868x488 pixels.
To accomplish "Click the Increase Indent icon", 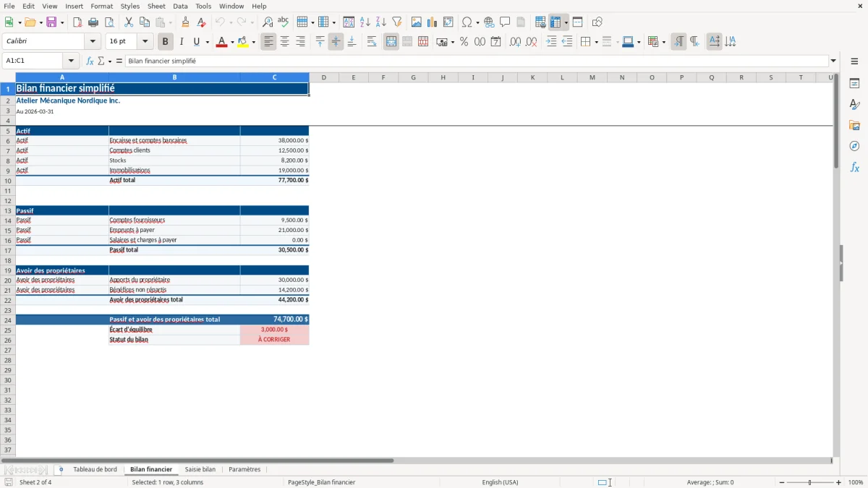I will (x=551, y=42).
